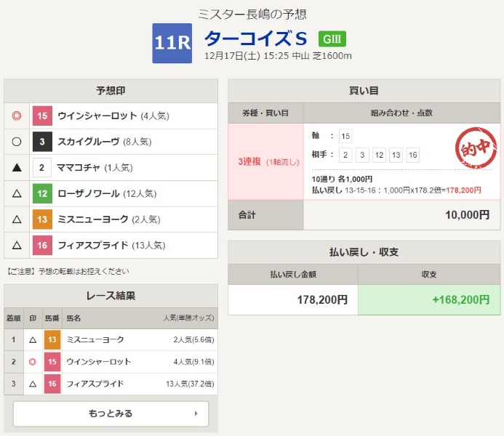Click the double-circle mark in レース結果 row 2
This screenshot has width=504, height=436.
(33, 362)
